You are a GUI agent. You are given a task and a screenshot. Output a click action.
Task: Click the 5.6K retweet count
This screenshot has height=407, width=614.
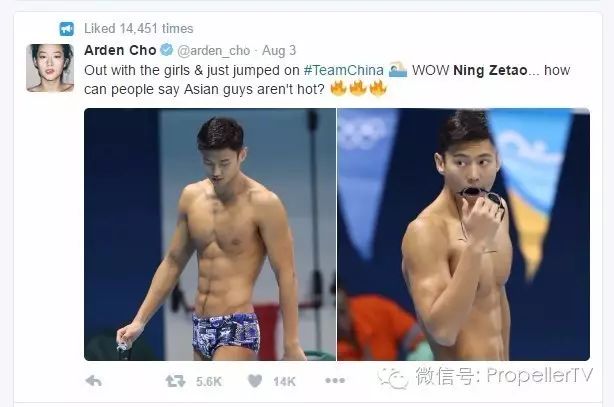(209, 382)
